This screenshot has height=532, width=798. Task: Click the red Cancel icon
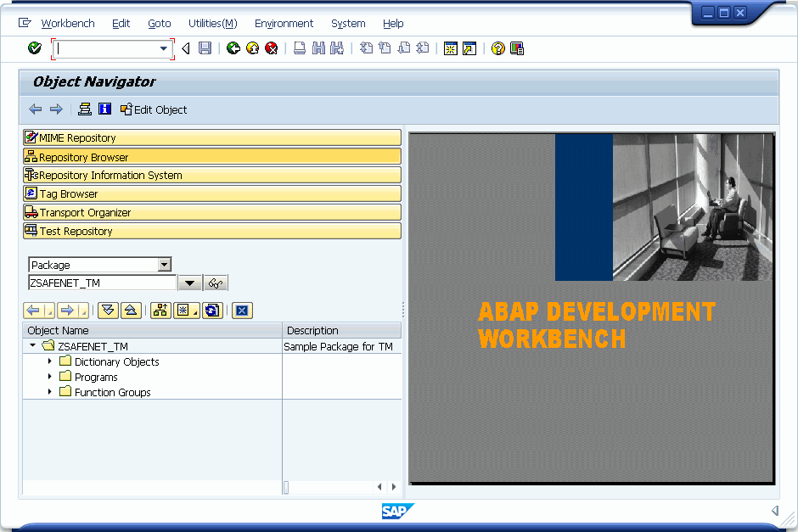coord(272,48)
